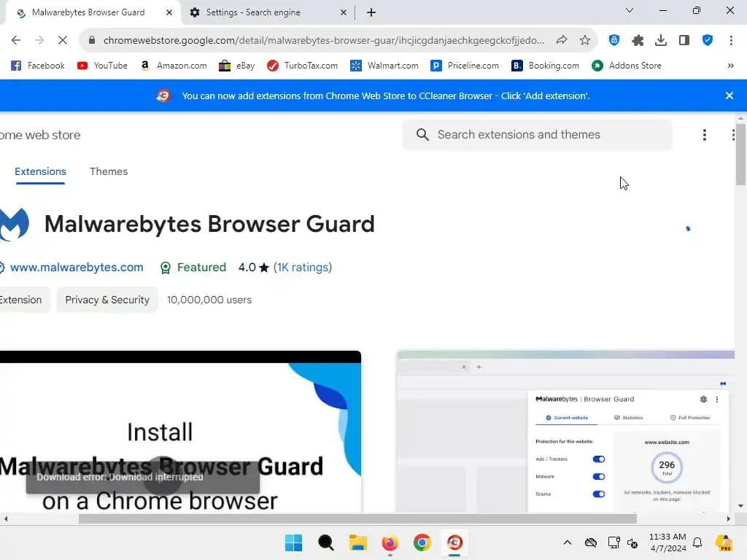Stop loading this page

tap(63, 41)
